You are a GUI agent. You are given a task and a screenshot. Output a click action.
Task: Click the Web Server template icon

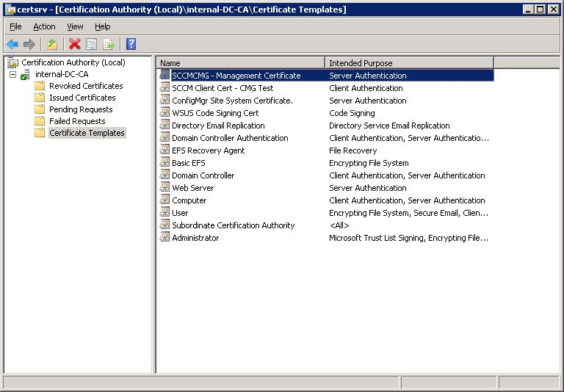[x=164, y=187]
